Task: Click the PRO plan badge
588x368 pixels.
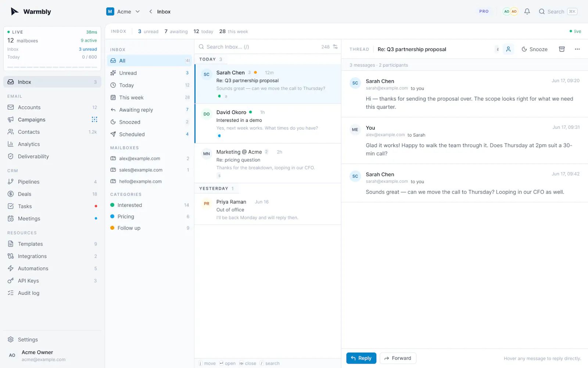Action: coord(484,11)
